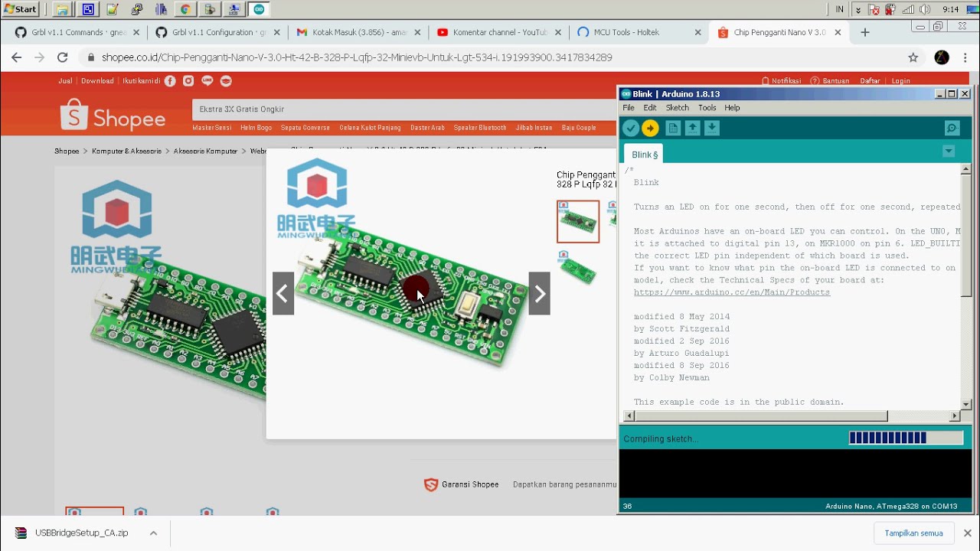Open the Arduino Tools menu
Viewport: 980px width, 551px height.
click(x=707, y=108)
